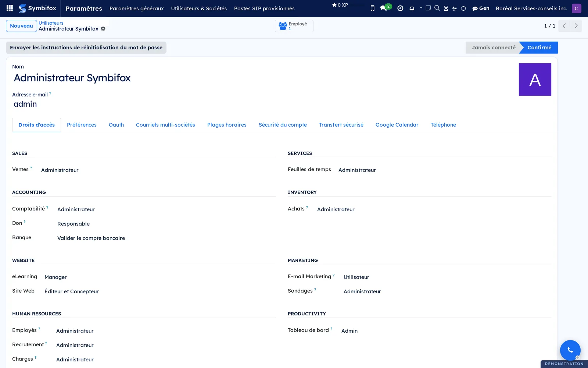Switch to the Google Calendar tab
Viewport: 588px width, 368px height.
[x=397, y=125]
